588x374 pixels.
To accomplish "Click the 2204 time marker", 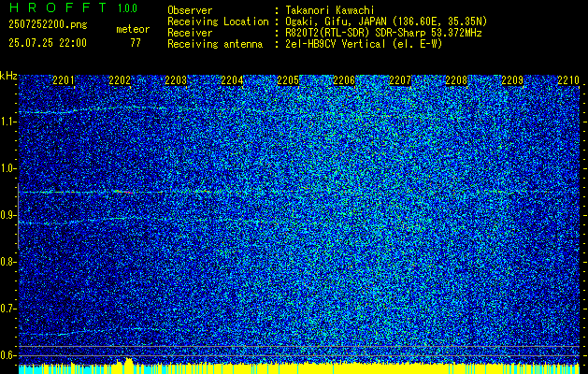I will click(232, 80).
